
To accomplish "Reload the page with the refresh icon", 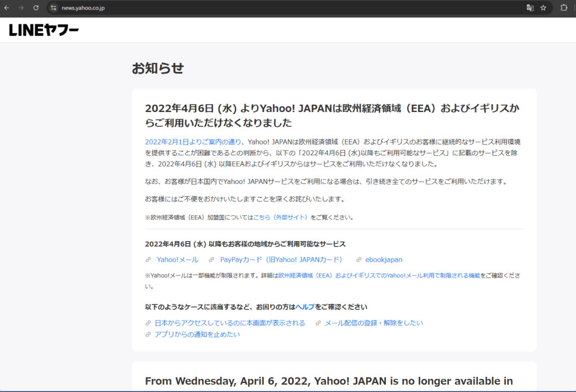I will point(35,8).
